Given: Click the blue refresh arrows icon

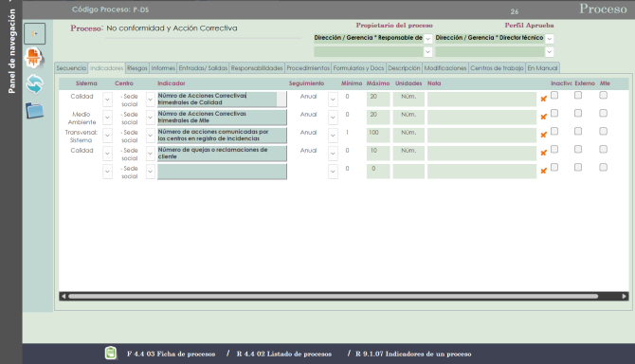Looking at the screenshot, I should pyautogui.click(x=34, y=84).
